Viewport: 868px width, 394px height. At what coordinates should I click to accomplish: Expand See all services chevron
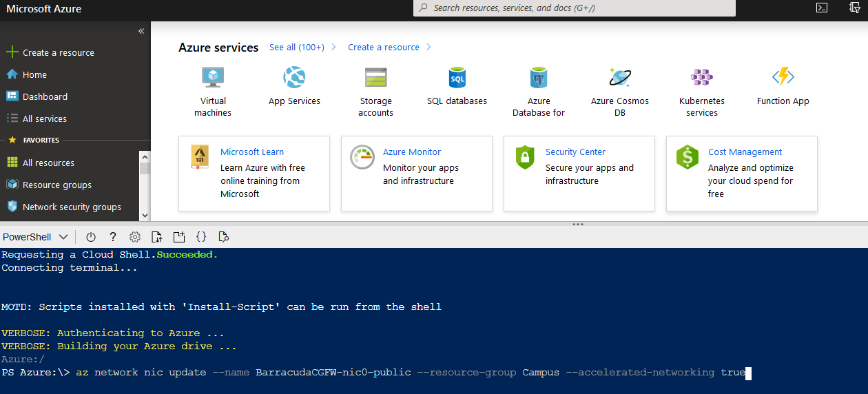tap(333, 47)
